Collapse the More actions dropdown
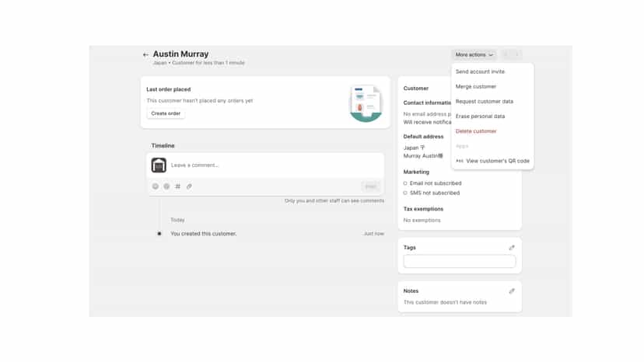This screenshot has height=362, width=644. coord(474,54)
